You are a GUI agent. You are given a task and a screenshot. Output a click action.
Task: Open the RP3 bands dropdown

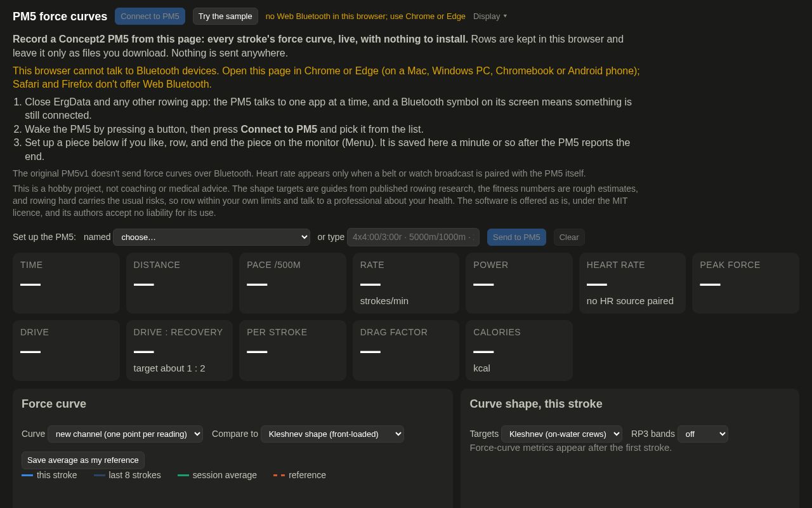tap(703, 434)
